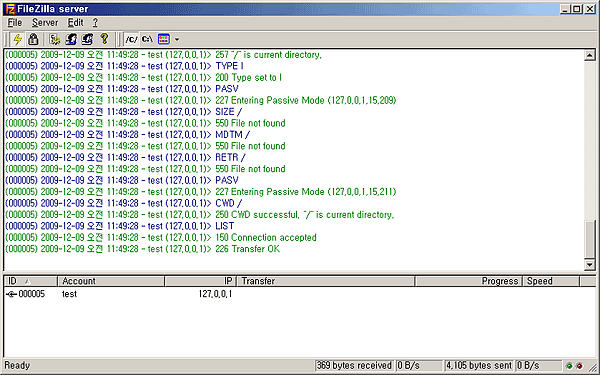Click the log scrollbar down arrow
600x375 pixels.
pyautogui.click(x=590, y=264)
